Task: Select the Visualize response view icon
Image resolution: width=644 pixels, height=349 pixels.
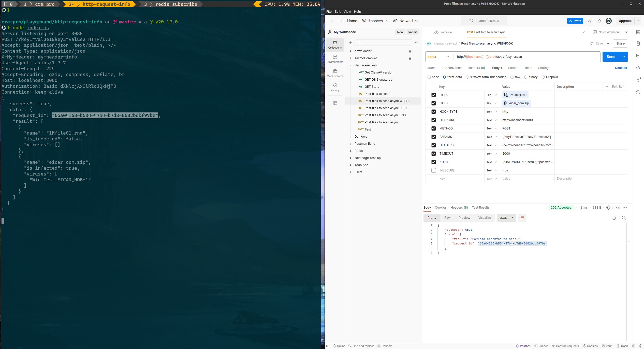Action: (x=485, y=217)
